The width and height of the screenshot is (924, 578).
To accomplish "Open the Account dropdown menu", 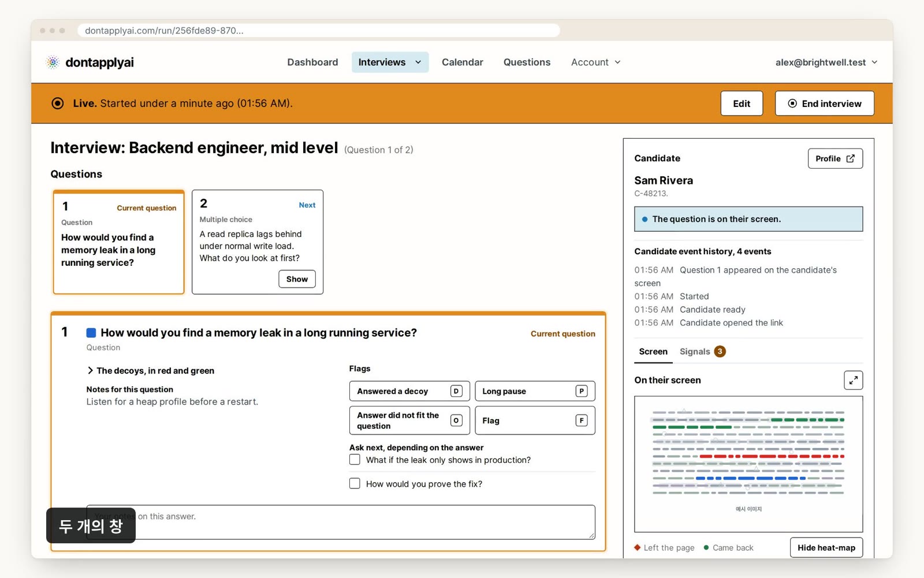I will point(596,62).
